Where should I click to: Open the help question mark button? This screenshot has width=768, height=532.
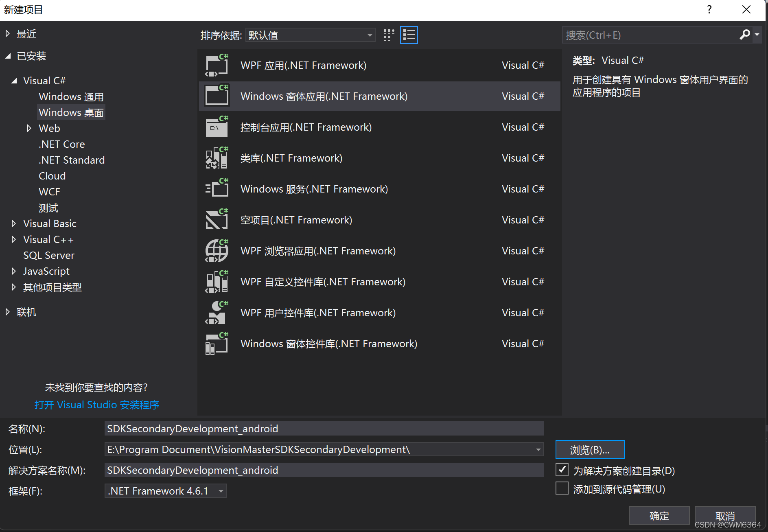(x=709, y=10)
